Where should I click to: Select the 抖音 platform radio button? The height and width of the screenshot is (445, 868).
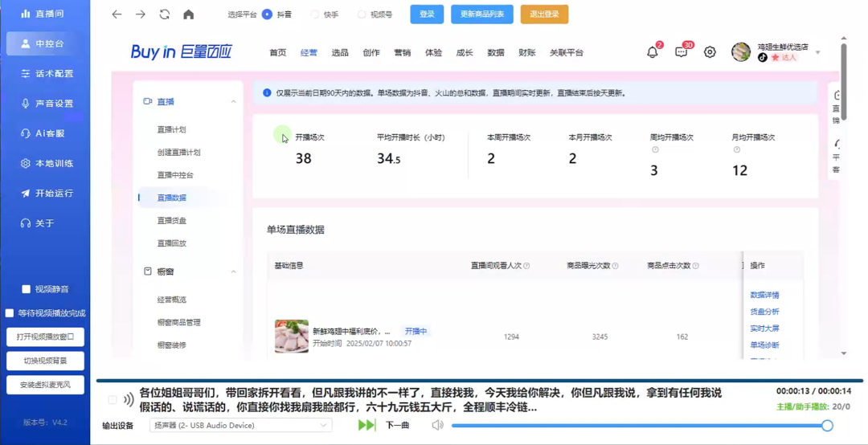click(x=267, y=15)
